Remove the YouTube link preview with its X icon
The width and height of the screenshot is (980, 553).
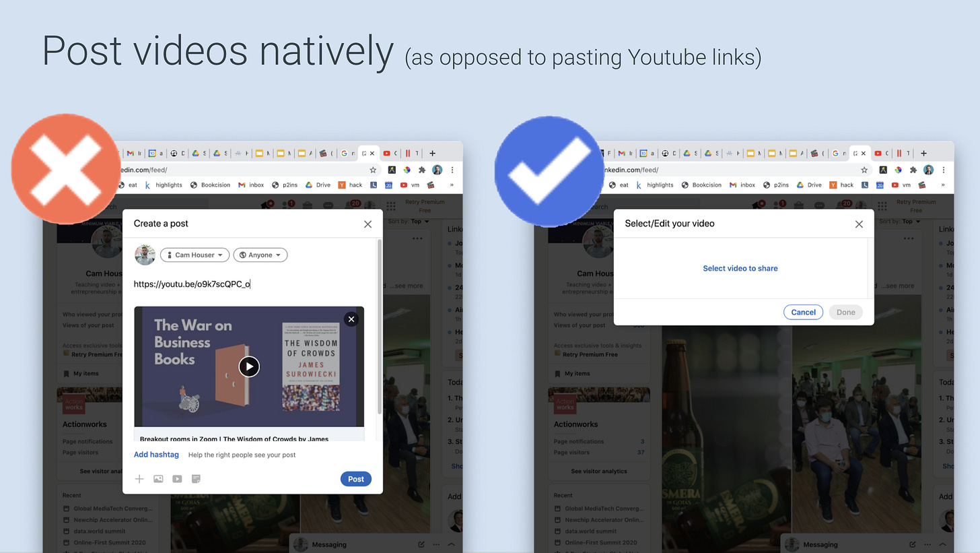tap(351, 319)
